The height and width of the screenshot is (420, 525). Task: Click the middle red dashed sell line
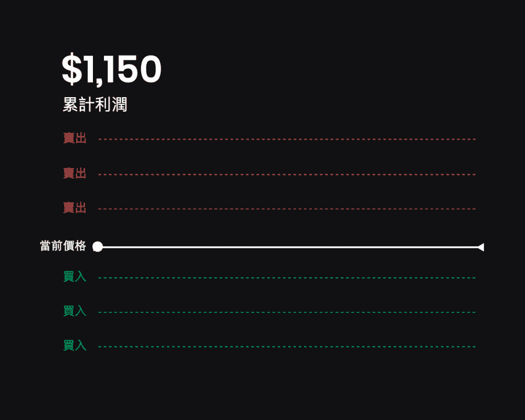287,174
